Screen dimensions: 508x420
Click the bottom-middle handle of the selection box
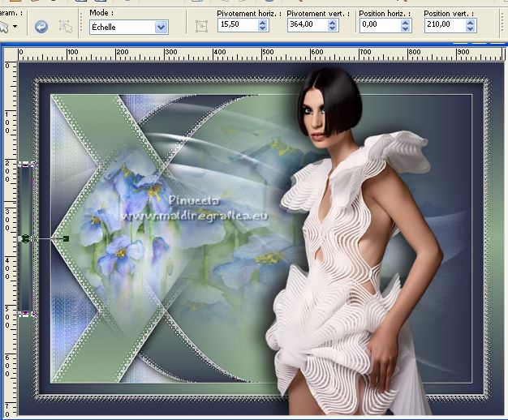tap(26, 313)
